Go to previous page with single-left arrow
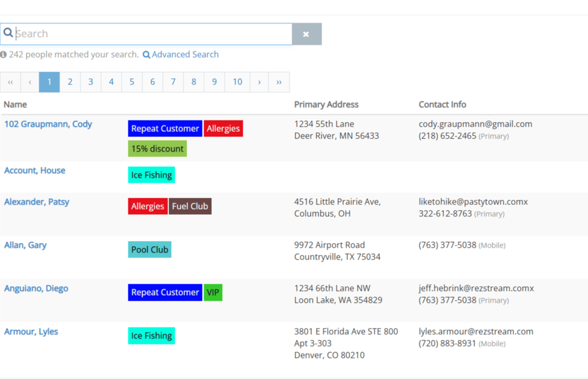The image size is (588, 379). pos(30,82)
